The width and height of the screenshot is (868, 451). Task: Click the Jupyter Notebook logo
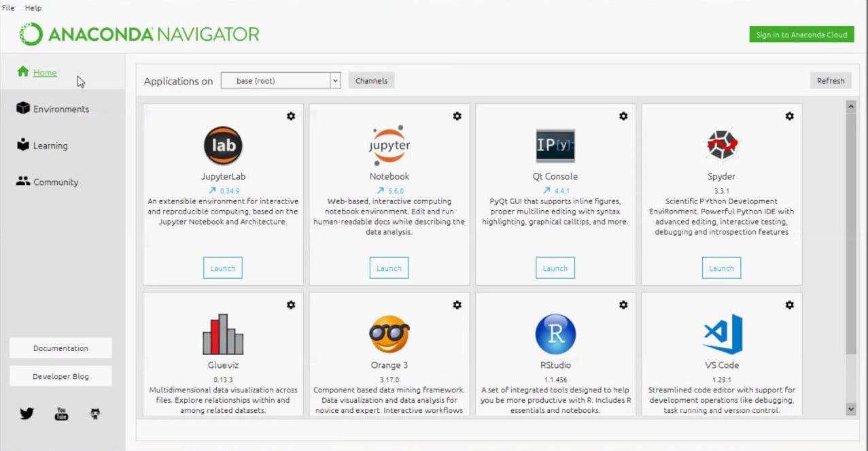coord(389,144)
